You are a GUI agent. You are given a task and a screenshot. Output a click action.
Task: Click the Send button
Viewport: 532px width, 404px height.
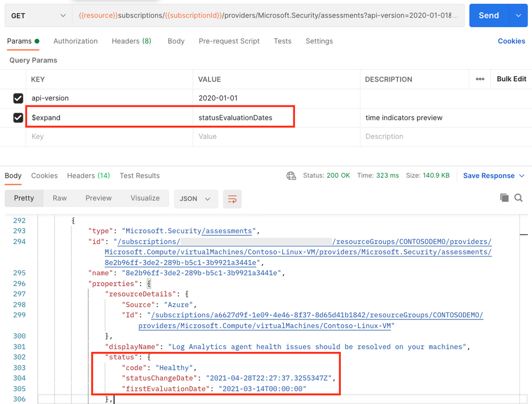(x=488, y=15)
